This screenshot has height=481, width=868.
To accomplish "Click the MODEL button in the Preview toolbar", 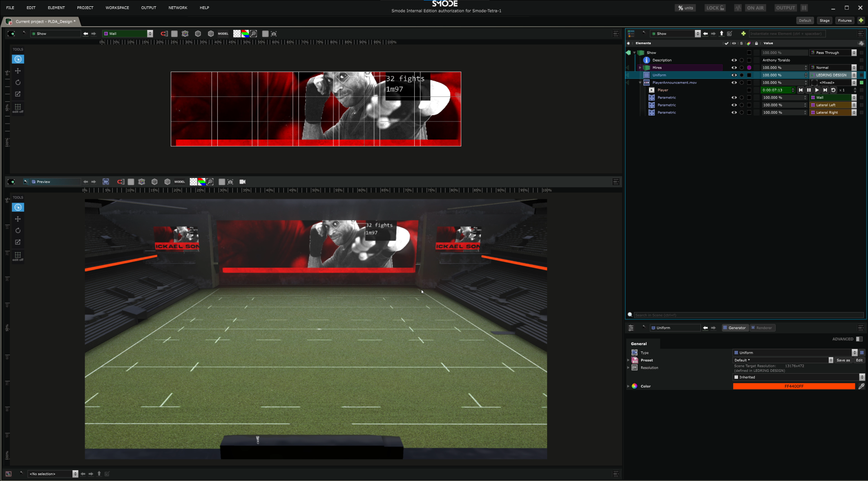I will 179,182.
